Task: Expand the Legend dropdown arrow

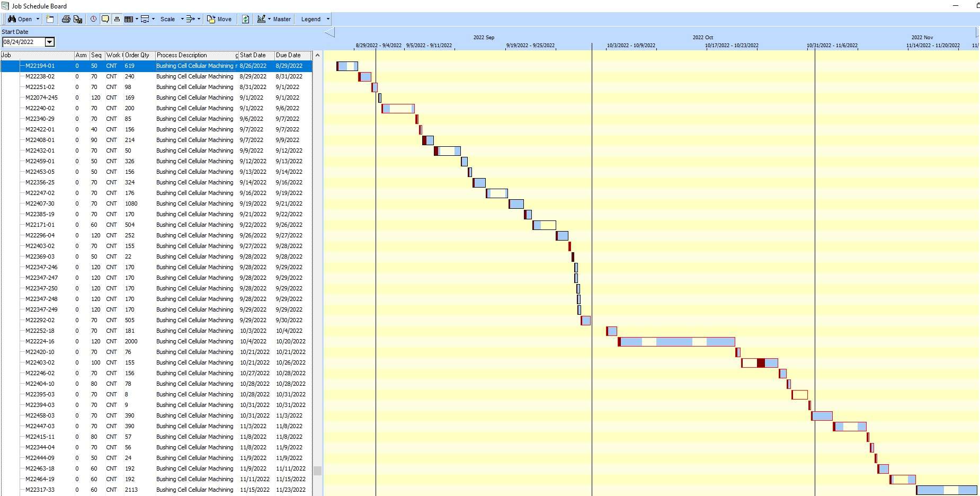Action: pos(328,19)
